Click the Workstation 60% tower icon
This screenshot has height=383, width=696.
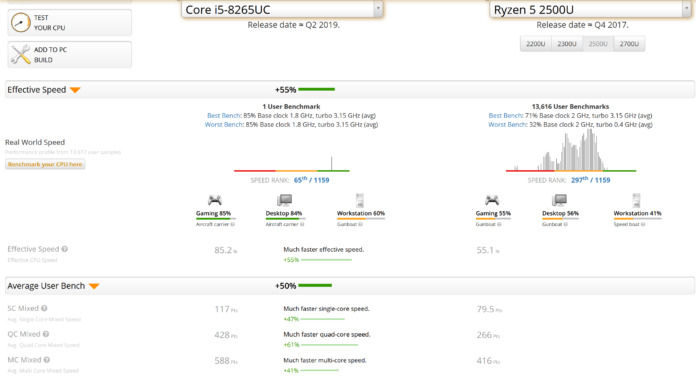pyautogui.click(x=360, y=200)
